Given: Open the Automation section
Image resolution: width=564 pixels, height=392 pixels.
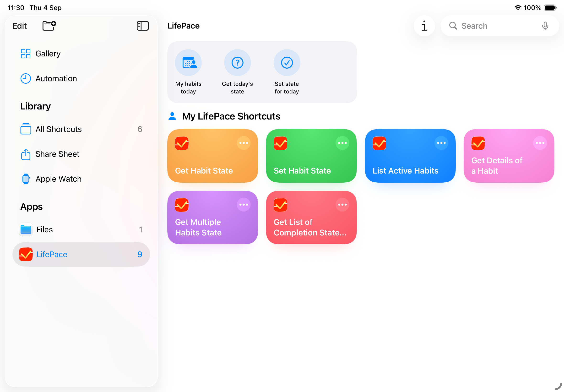Looking at the screenshot, I should click(81, 79).
